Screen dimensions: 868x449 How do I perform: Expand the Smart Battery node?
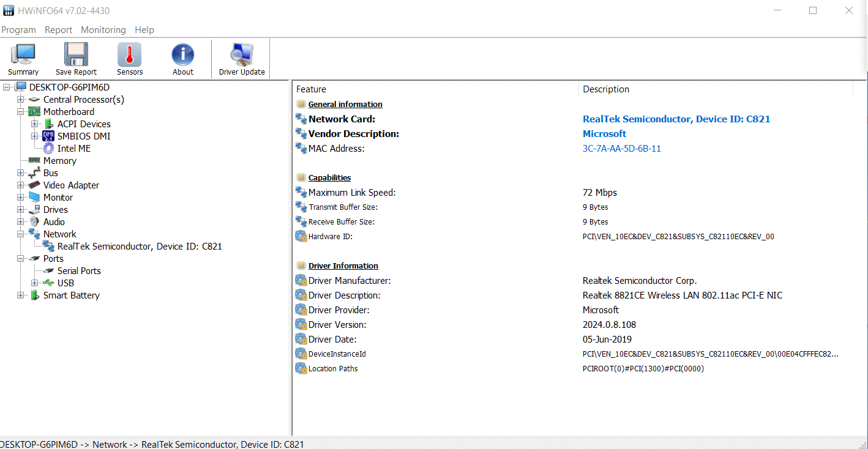(x=21, y=295)
